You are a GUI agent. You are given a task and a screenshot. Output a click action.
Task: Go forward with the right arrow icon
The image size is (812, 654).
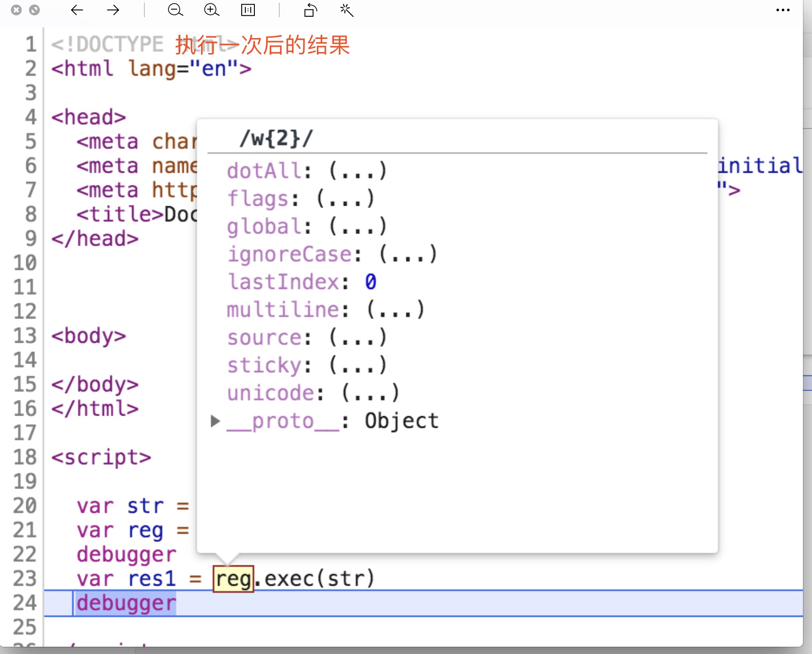click(x=113, y=10)
